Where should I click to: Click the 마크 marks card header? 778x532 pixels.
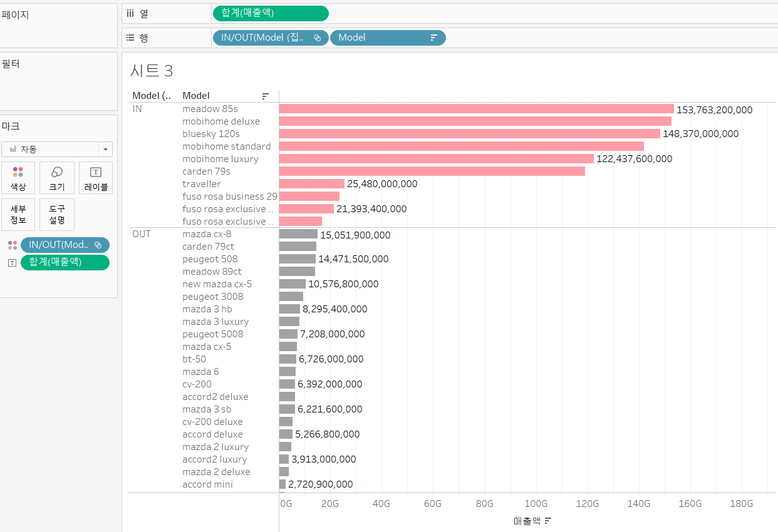(x=11, y=126)
